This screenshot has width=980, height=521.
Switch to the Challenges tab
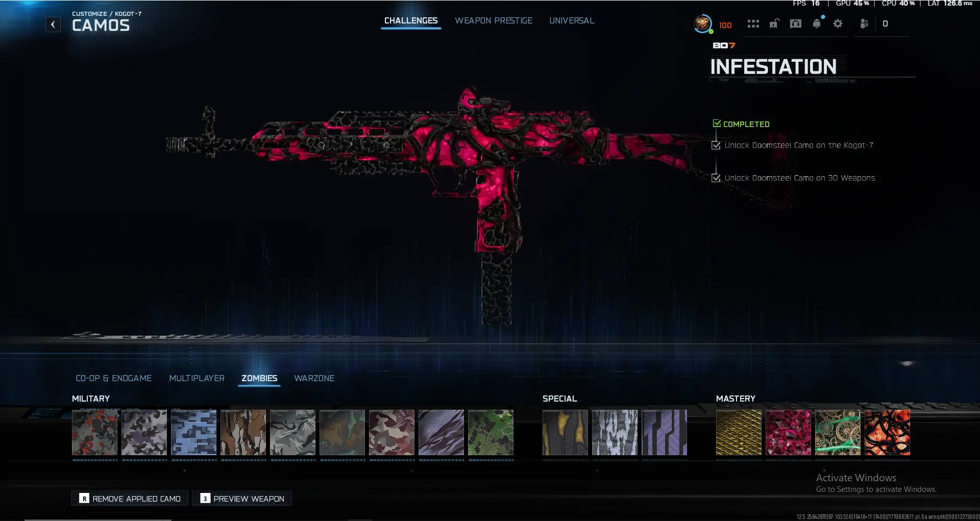coord(411,21)
